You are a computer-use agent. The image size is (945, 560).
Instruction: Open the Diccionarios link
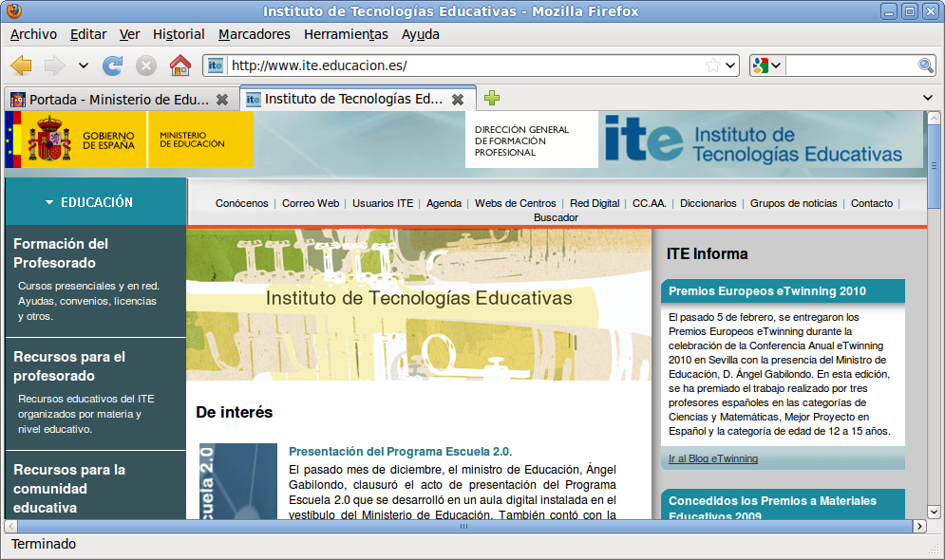click(709, 203)
